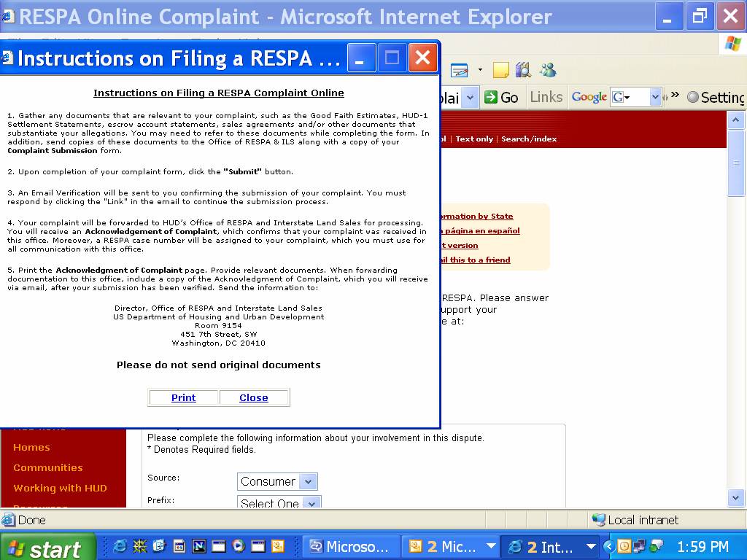Minimize the Instructions popup window
This screenshot has height=560, width=747.
pyautogui.click(x=362, y=58)
